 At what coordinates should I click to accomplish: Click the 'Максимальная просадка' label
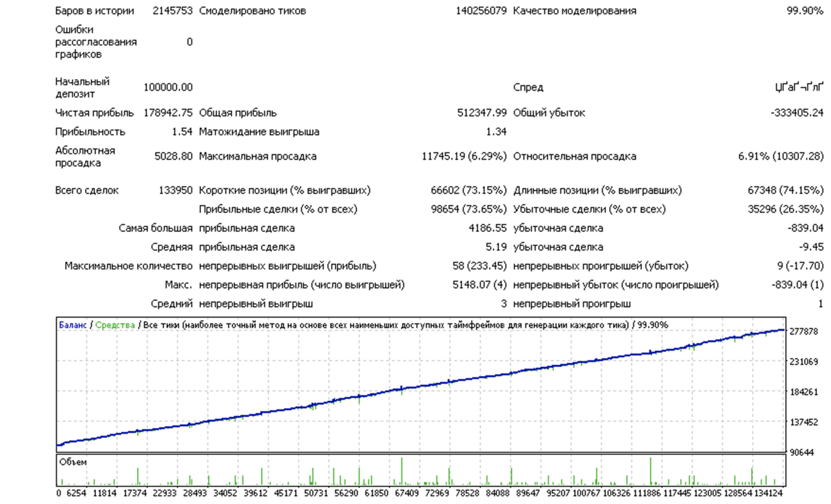point(258,156)
